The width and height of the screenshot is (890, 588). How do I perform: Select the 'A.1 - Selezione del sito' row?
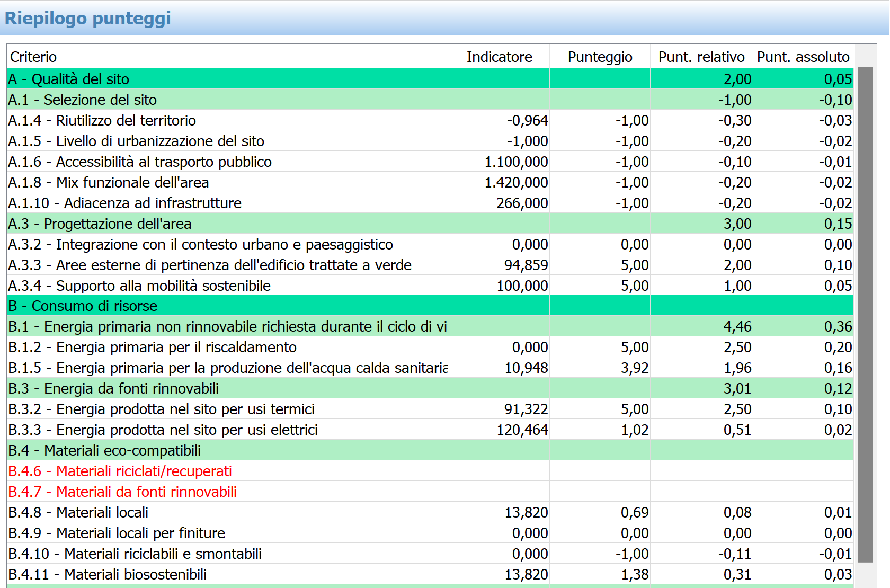click(430, 100)
